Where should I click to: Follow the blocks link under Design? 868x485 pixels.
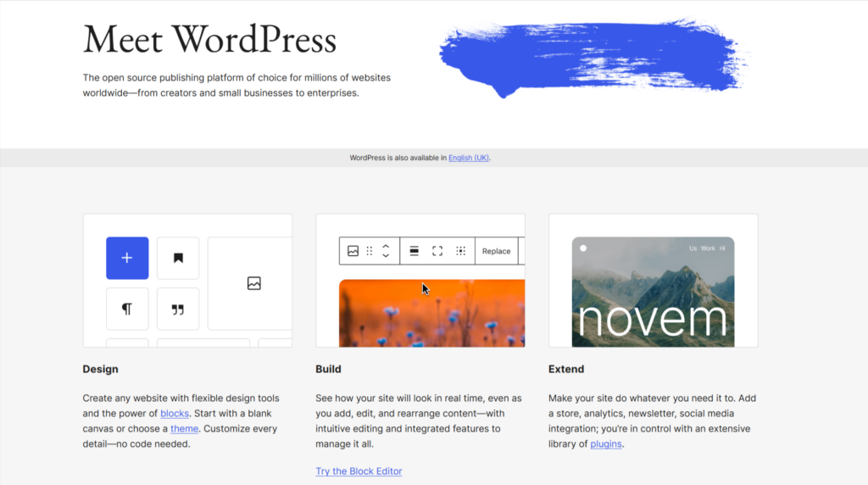click(x=175, y=414)
